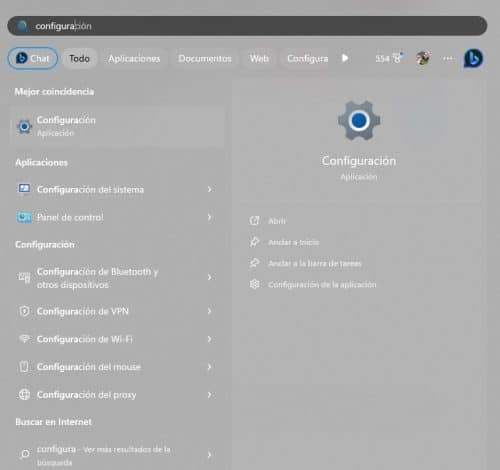Click Anclar a Inicio

294,242
